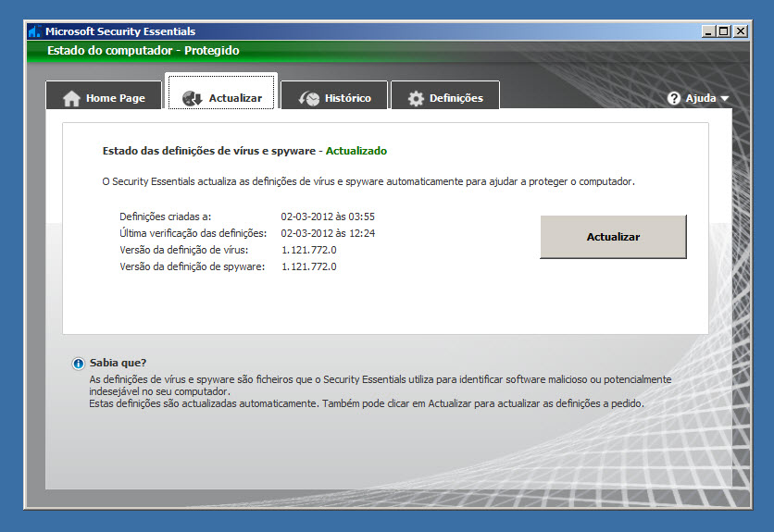Open the Ajuda help menu label

pos(701,98)
